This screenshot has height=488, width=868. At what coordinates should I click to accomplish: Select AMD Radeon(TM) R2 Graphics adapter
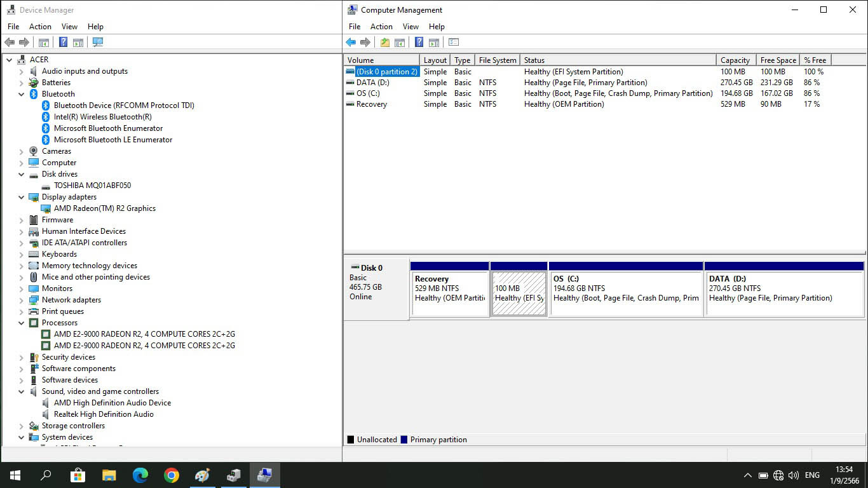click(x=104, y=208)
